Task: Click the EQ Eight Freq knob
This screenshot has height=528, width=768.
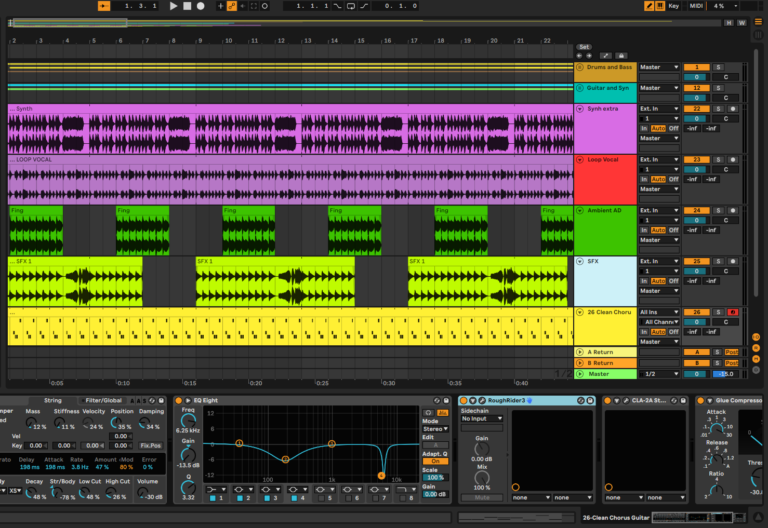Action: tap(188, 420)
